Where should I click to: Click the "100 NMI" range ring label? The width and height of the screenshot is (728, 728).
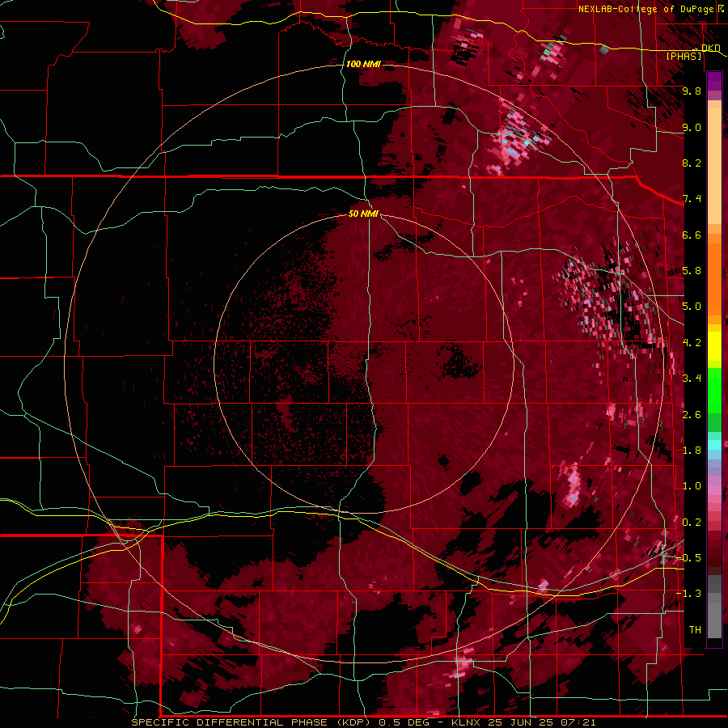[x=363, y=64]
